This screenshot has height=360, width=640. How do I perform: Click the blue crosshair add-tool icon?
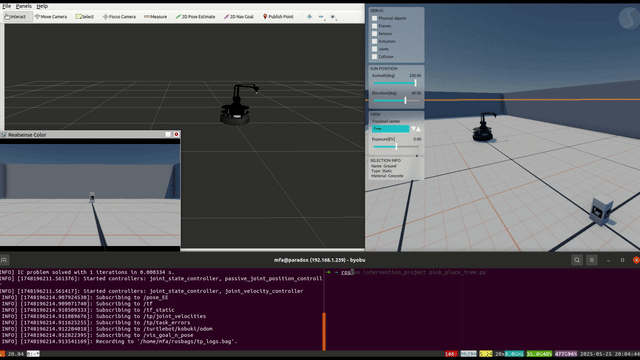tap(309, 17)
